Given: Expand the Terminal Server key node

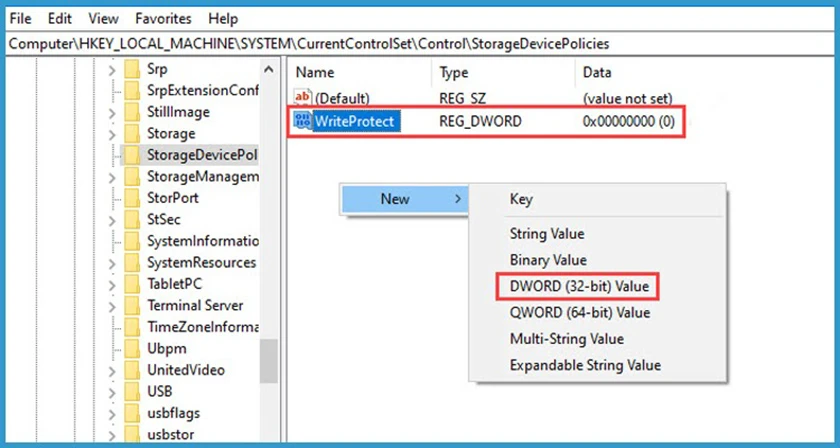Looking at the screenshot, I should coord(112,306).
